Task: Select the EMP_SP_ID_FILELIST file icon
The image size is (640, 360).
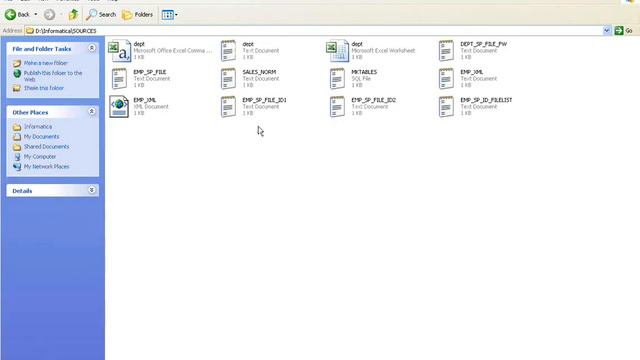Action: pyautogui.click(x=446, y=107)
